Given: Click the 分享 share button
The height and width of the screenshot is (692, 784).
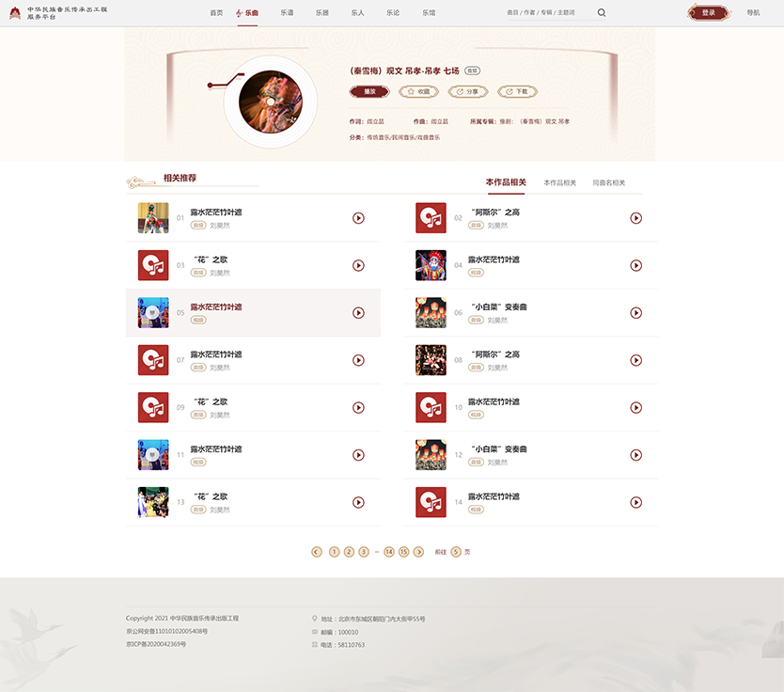Looking at the screenshot, I should point(468,92).
